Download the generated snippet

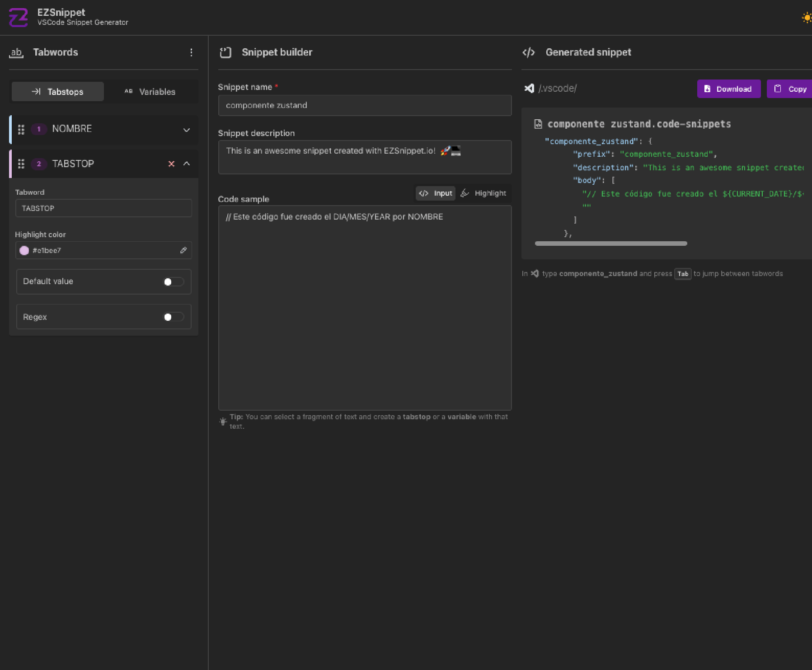click(x=728, y=89)
